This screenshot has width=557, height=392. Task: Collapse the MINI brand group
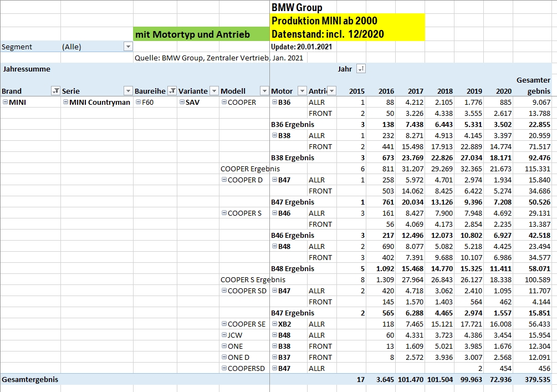click(5, 102)
